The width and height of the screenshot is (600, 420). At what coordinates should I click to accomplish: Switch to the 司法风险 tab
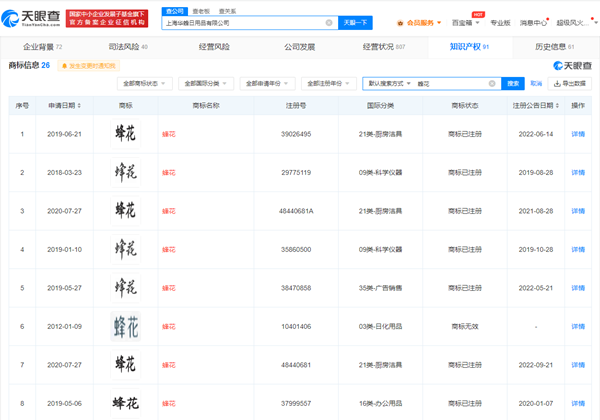[128, 47]
